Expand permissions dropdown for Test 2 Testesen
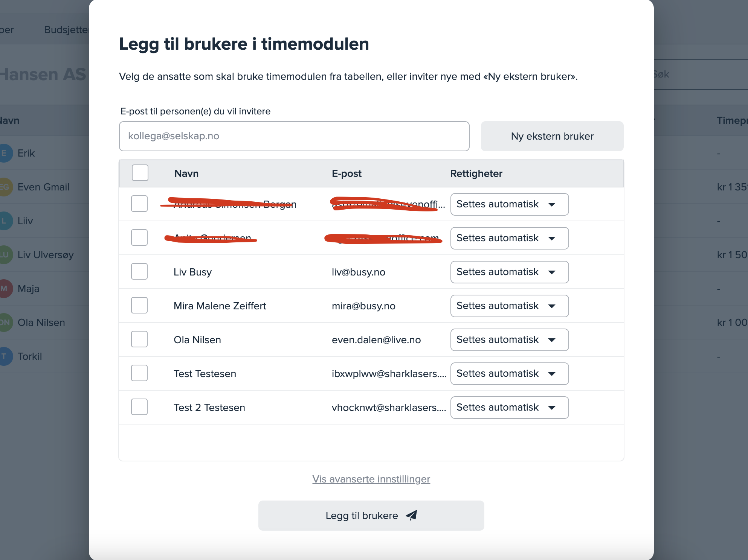 [509, 408]
